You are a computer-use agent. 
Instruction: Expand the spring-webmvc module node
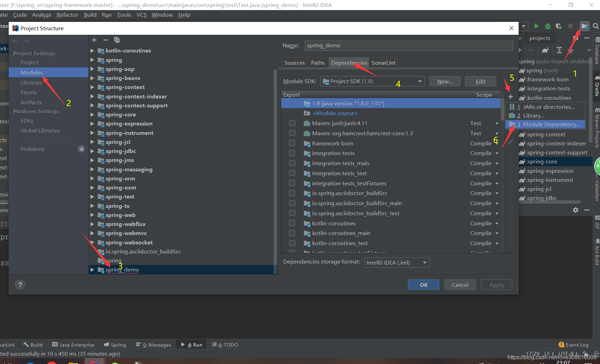pyautogui.click(x=92, y=233)
